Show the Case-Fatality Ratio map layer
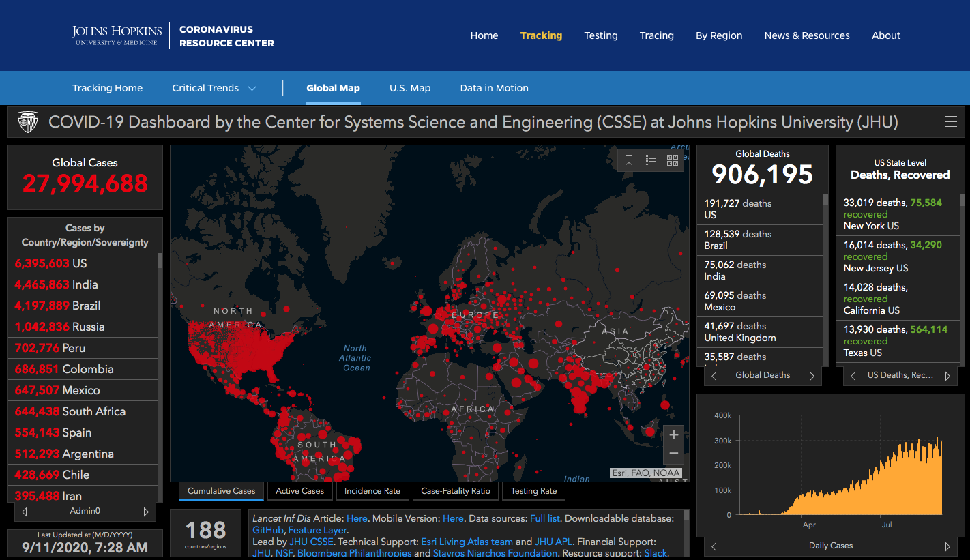Screen dimensions: 970x560 (456, 491)
